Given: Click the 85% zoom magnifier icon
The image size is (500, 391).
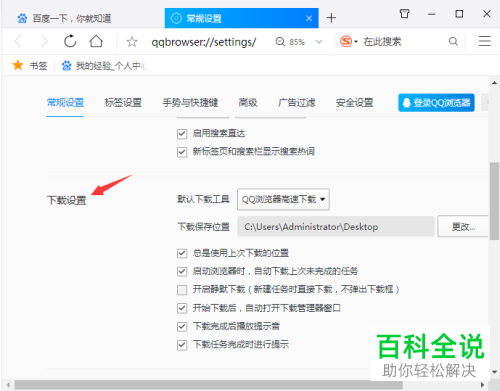Looking at the screenshot, I should pos(280,42).
